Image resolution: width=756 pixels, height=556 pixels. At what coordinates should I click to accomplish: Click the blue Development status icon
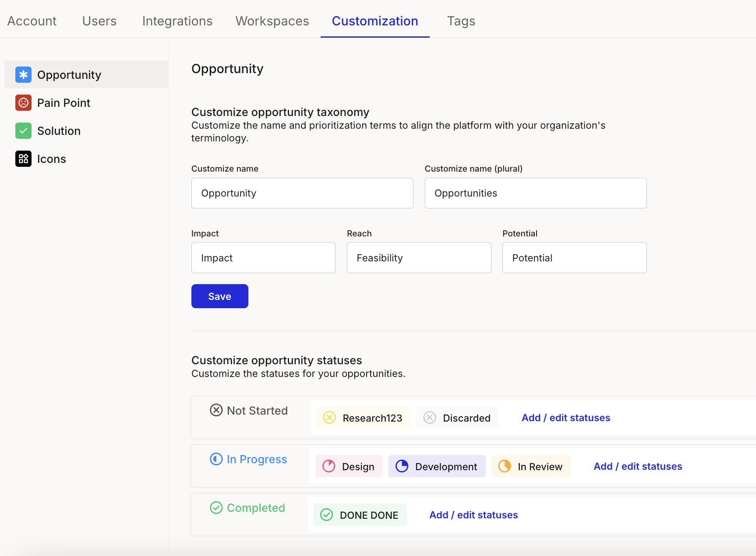(x=402, y=466)
